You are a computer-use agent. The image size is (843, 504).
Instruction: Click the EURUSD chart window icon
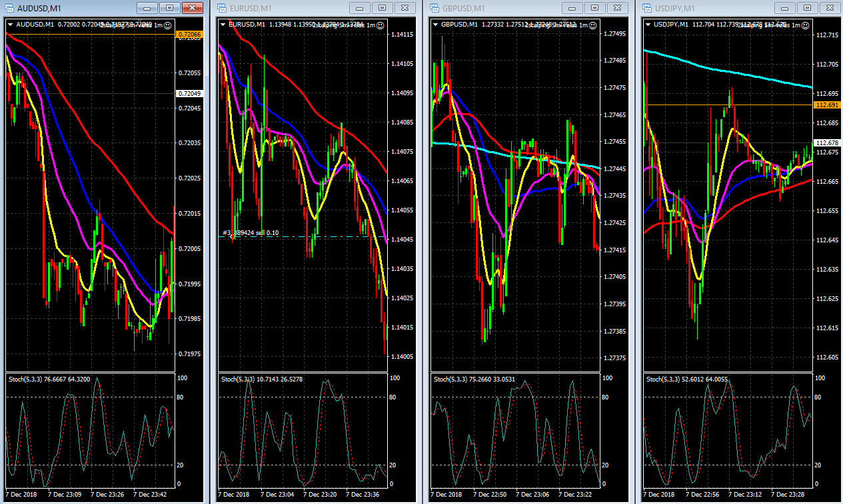[x=222, y=8]
